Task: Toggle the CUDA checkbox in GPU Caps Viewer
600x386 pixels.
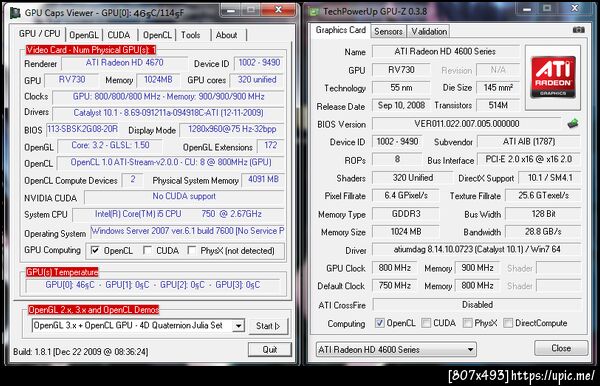Action: 147,251
